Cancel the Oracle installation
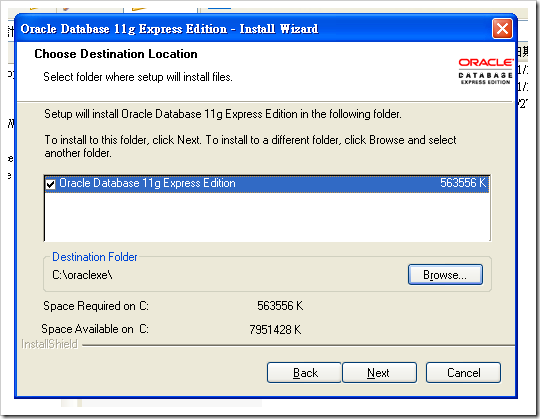Image resolution: width=540 pixels, height=419 pixels. [x=463, y=373]
